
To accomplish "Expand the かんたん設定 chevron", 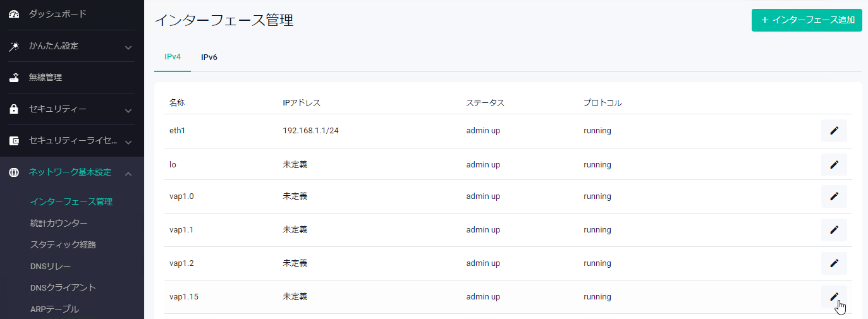I will (128, 47).
